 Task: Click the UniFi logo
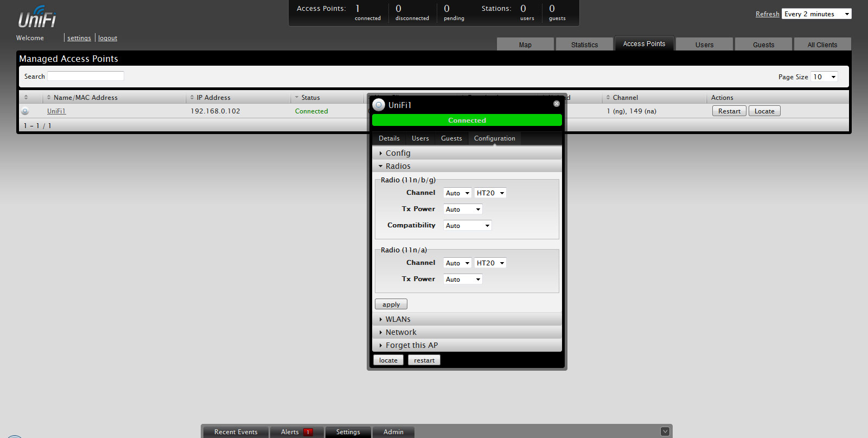tap(37, 17)
